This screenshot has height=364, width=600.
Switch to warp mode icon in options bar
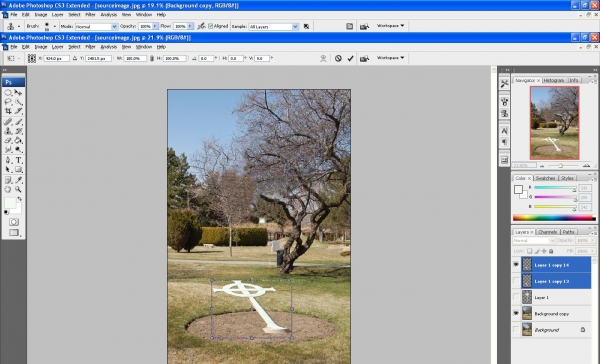pos(323,58)
